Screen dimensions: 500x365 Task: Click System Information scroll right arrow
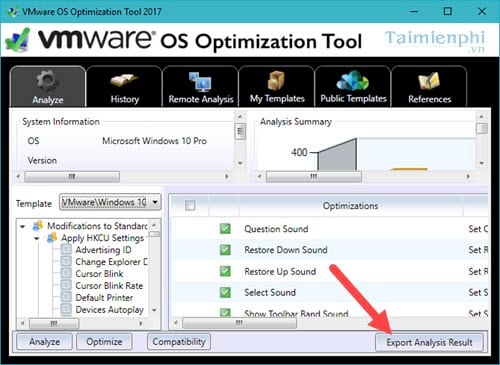pos(227,176)
